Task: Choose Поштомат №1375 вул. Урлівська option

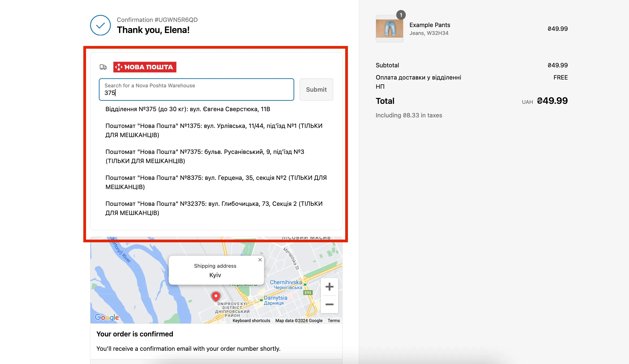Action: click(214, 130)
